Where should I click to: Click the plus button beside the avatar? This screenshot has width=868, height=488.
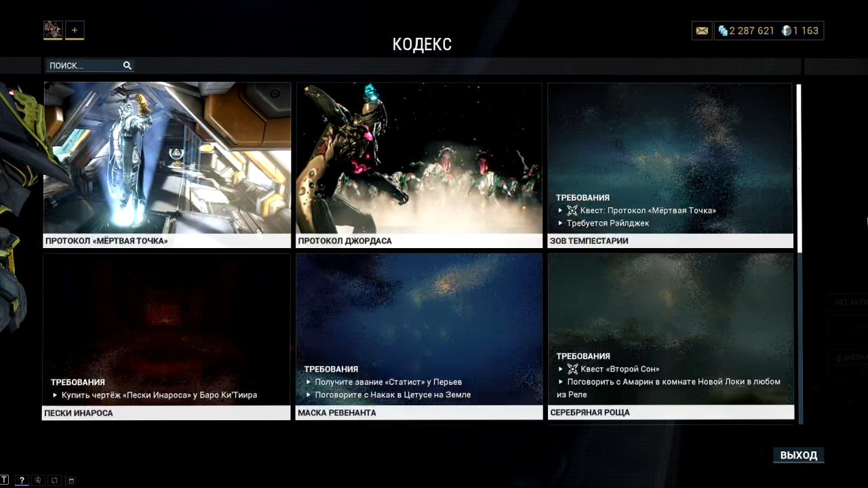(x=75, y=30)
